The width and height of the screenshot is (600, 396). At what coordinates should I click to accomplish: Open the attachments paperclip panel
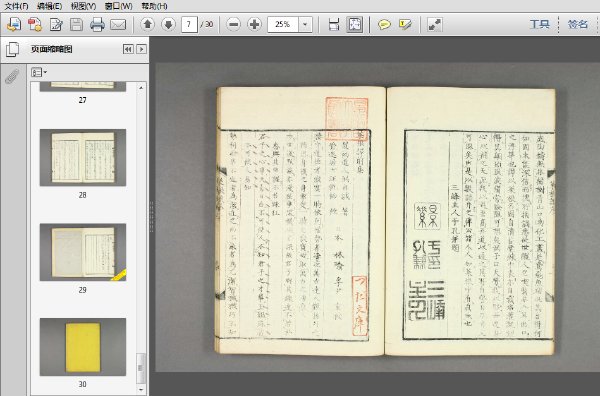pos(12,77)
